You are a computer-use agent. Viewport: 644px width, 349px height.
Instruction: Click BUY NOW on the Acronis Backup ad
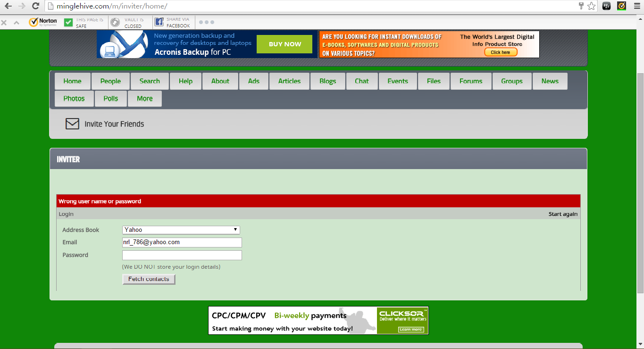coord(284,44)
